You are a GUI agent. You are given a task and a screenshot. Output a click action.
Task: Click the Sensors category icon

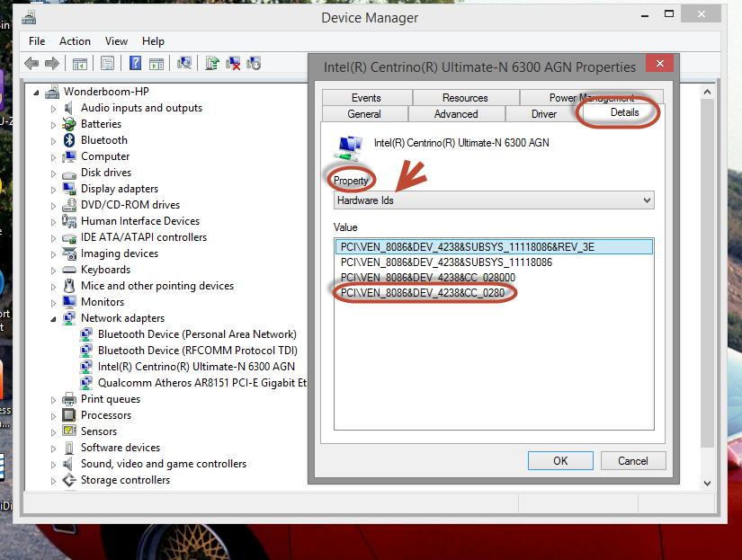tap(69, 431)
